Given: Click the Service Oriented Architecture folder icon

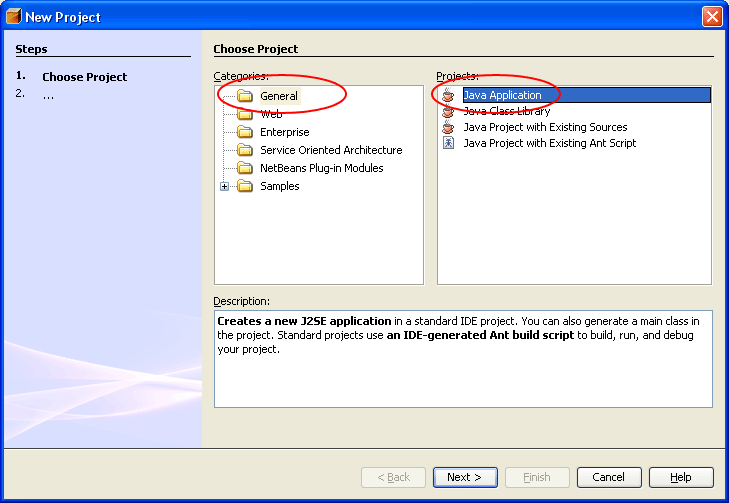Looking at the screenshot, I should tap(245, 150).
